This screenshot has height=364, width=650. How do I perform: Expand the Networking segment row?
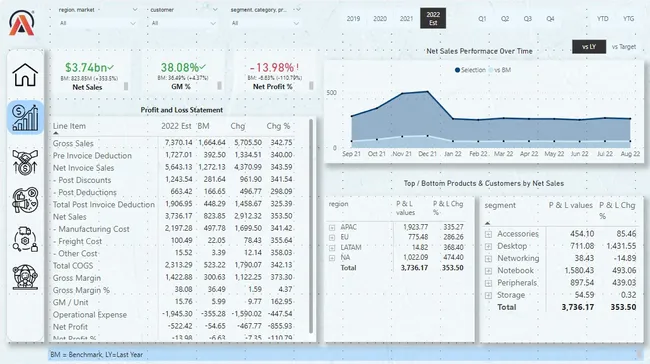click(x=488, y=259)
